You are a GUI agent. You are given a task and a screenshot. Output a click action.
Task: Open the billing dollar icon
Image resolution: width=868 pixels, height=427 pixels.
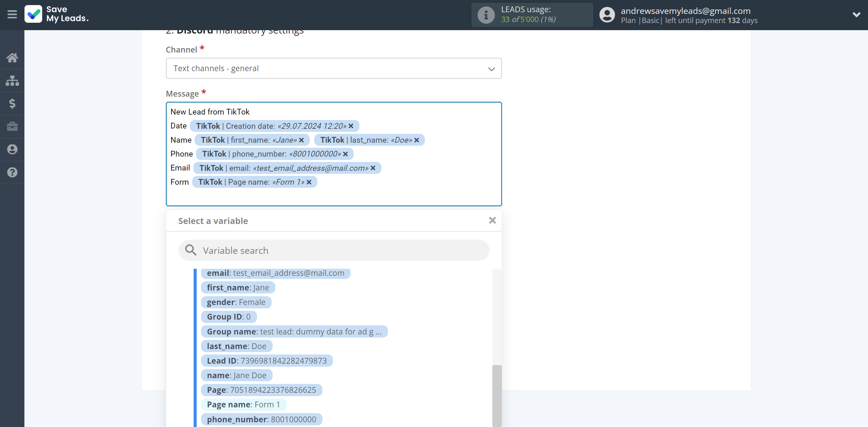pyautogui.click(x=12, y=103)
